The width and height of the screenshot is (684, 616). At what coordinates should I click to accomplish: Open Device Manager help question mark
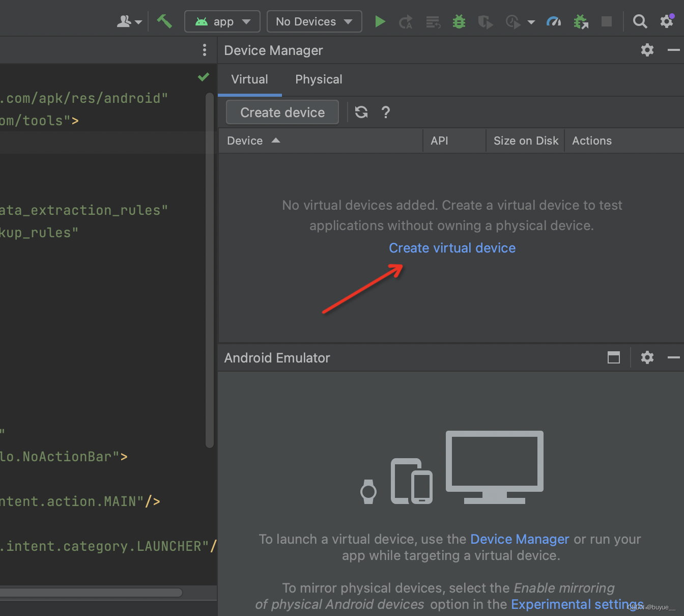386,112
